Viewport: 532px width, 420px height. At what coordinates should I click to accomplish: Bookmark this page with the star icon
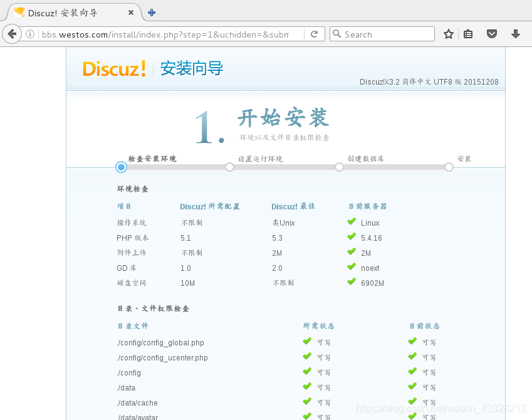click(449, 34)
